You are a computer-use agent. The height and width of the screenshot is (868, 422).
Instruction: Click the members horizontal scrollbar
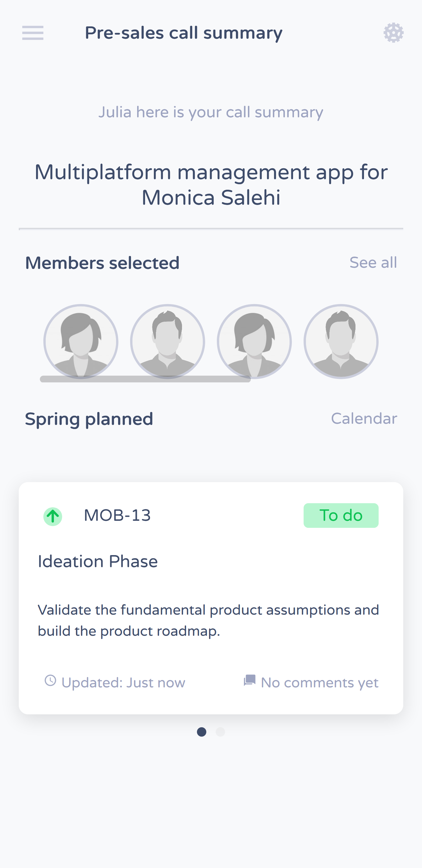point(145,379)
